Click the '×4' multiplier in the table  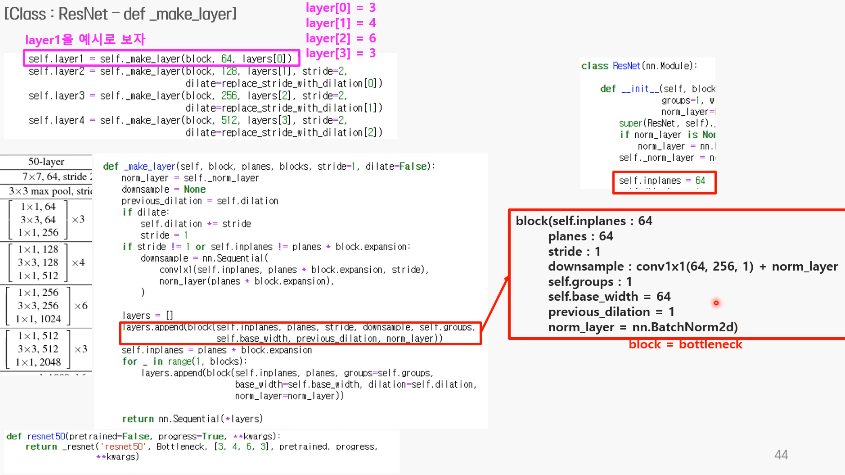click(x=79, y=263)
